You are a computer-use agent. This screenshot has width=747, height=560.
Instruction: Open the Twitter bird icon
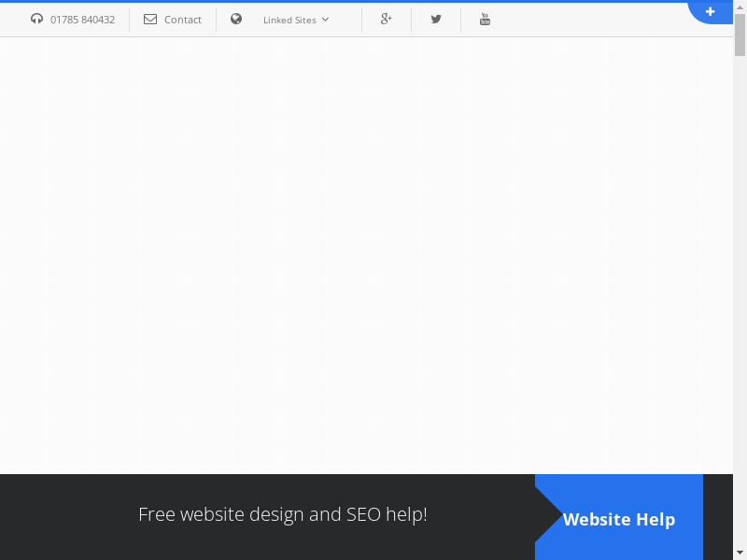[x=436, y=19]
